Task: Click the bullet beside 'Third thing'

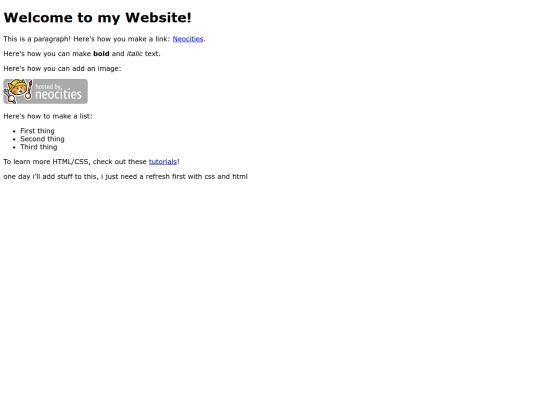Action: click(14, 147)
